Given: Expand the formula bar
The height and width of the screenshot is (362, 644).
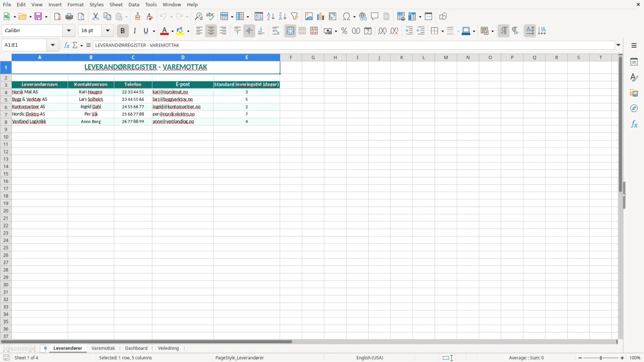Looking at the screenshot, I should tap(618, 46).
